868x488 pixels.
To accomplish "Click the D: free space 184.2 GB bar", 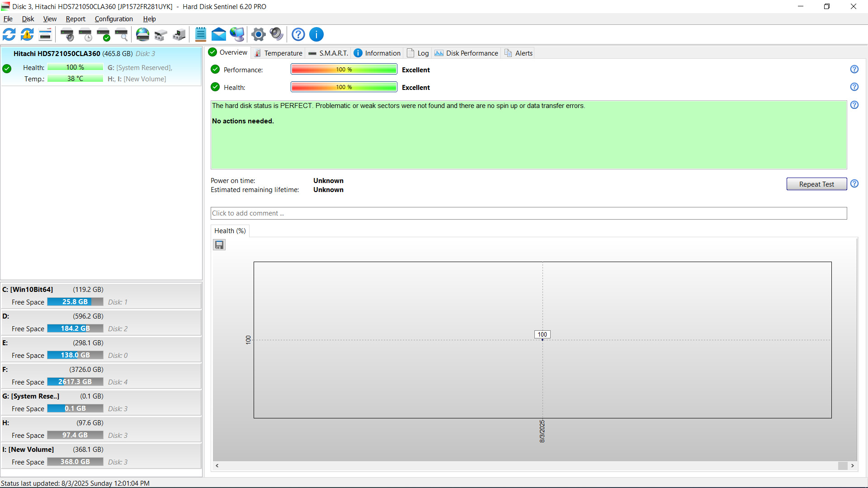I will 75,328.
